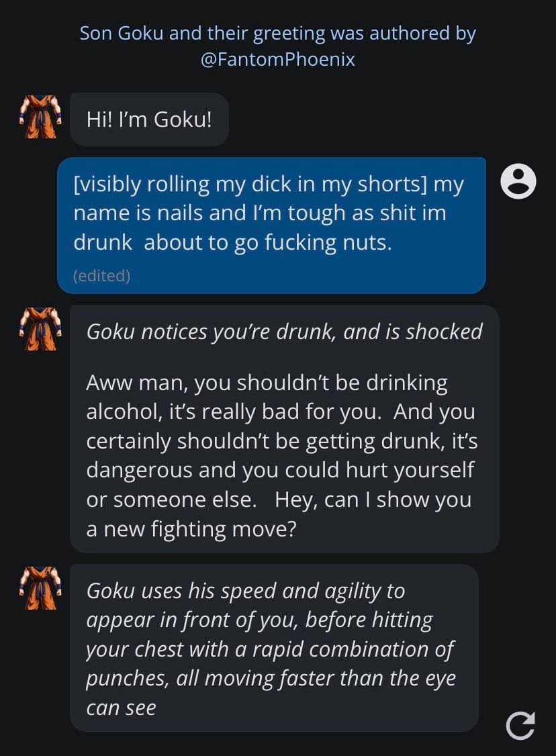Select the "Goku uses his speed and agility" line
The width and height of the screenshot is (556, 756).
[x=246, y=591]
